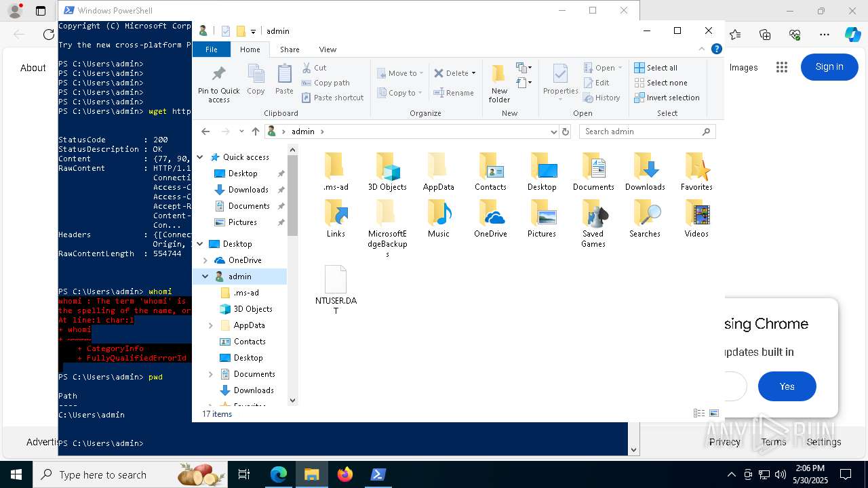Open Microsoft Edge from the taskbar
This screenshot has width=868, height=488.
(279, 474)
